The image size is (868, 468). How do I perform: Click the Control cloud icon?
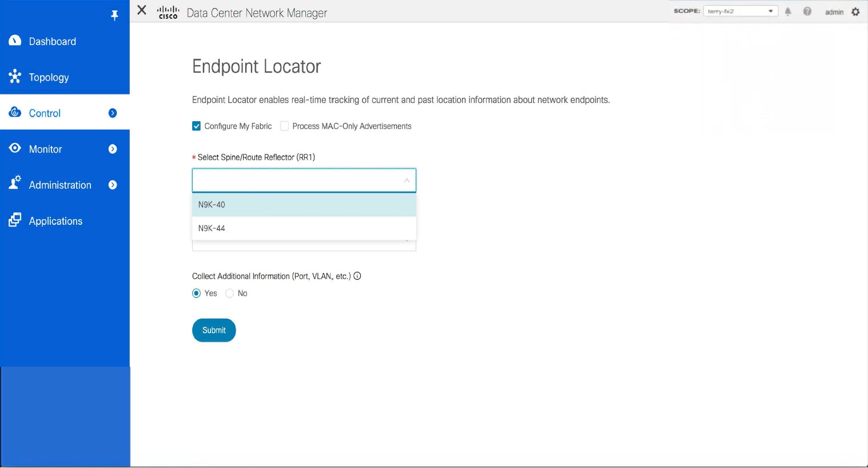[15, 112]
